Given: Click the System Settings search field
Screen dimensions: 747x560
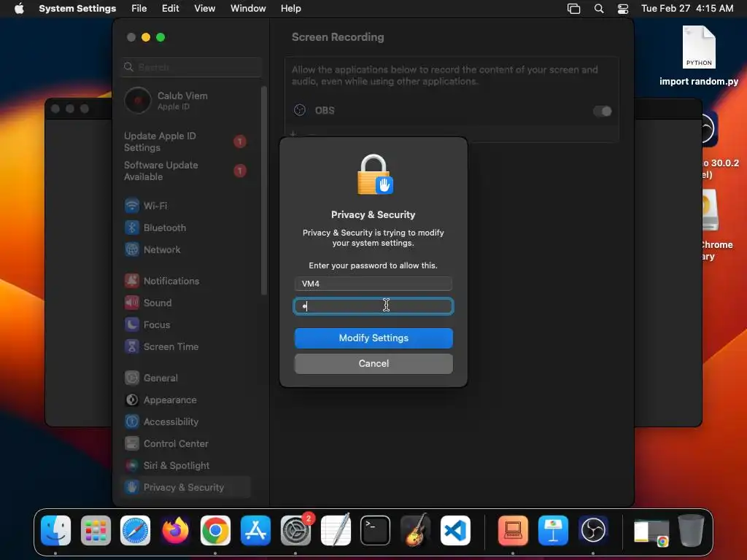Looking at the screenshot, I should pyautogui.click(x=191, y=67).
